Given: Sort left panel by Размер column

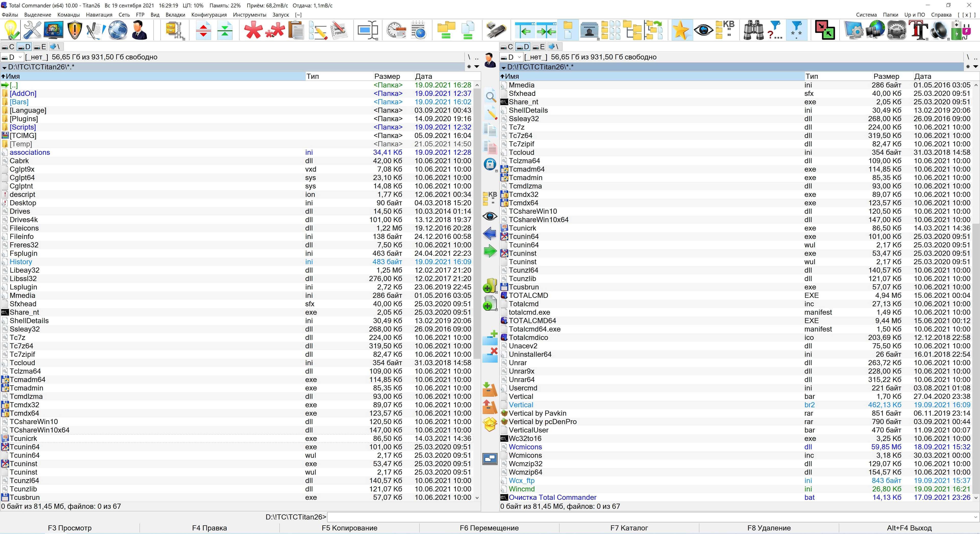Looking at the screenshot, I should pyautogui.click(x=387, y=77).
